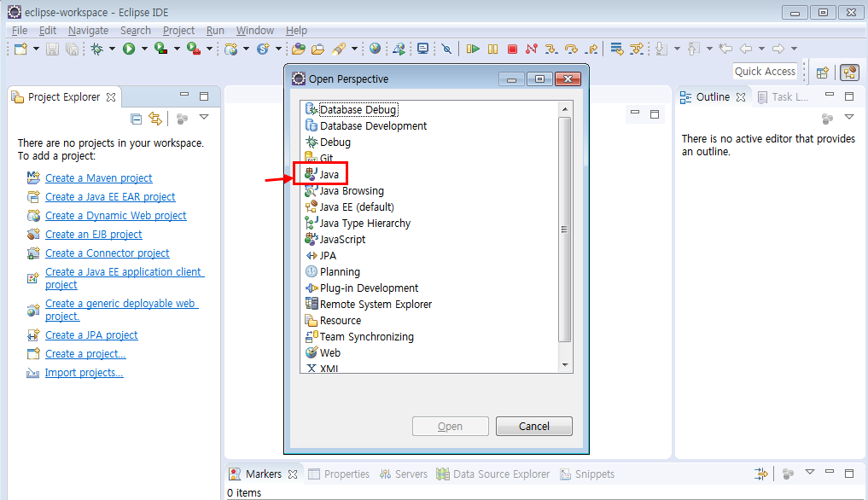Click the green Run button icon
Image resolution: width=868 pixels, height=500 pixels.
point(129,49)
